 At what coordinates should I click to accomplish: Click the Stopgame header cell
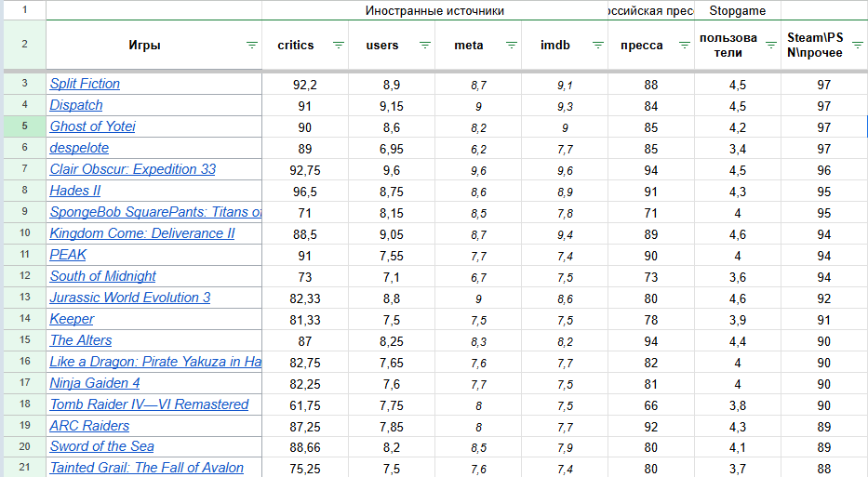coord(738,11)
